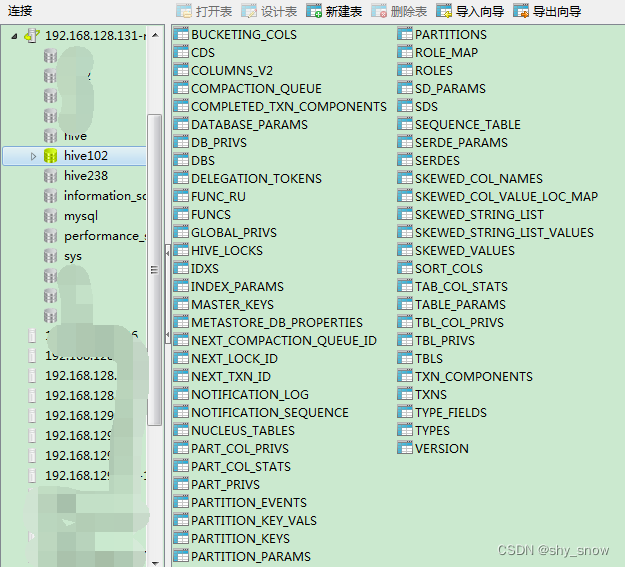Click the SEQUENCE_TABLE table icon
The height and width of the screenshot is (567, 625).
coord(405,124)
